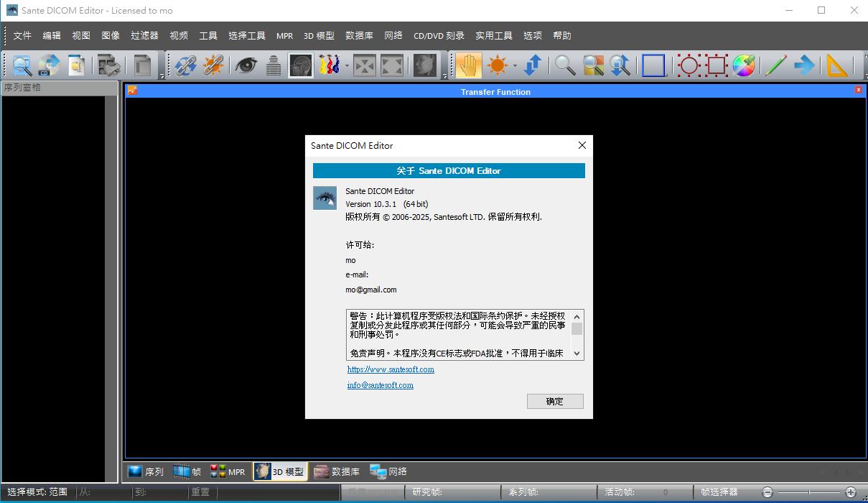Open the dropdown arrow beside colored figures icon

[x=347, y=66]
